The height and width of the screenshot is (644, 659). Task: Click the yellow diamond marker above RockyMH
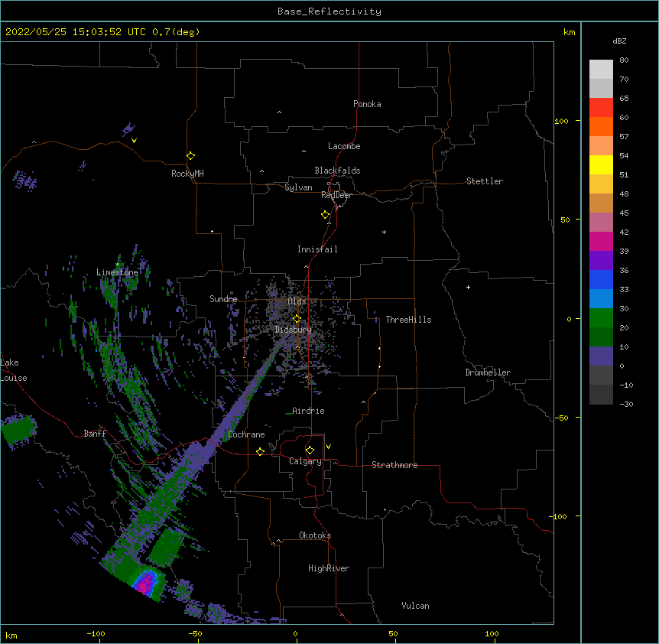[191, 156]
